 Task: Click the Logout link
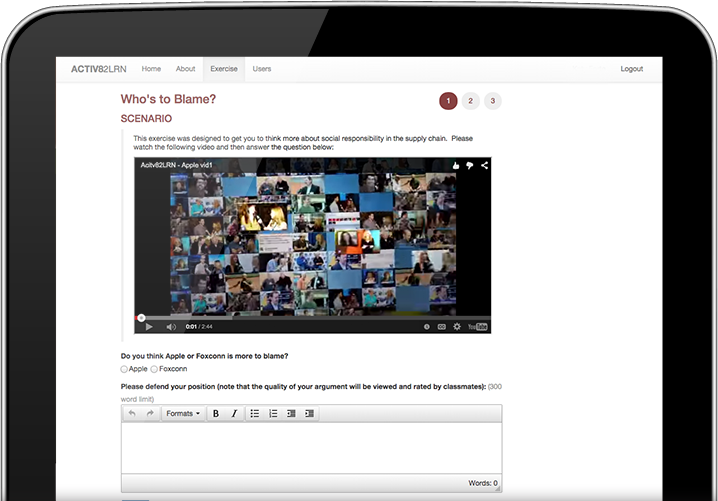[x=631, y=69]
